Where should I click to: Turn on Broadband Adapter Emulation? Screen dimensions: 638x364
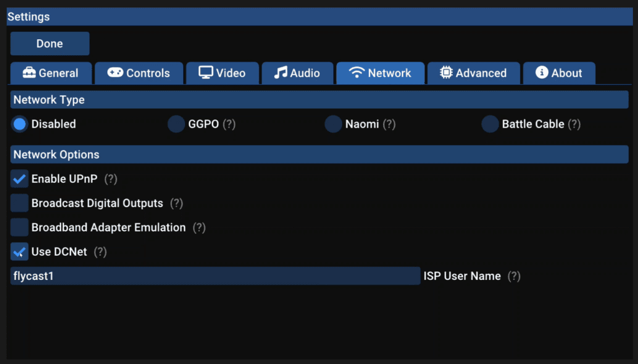[x=20, y=228]
